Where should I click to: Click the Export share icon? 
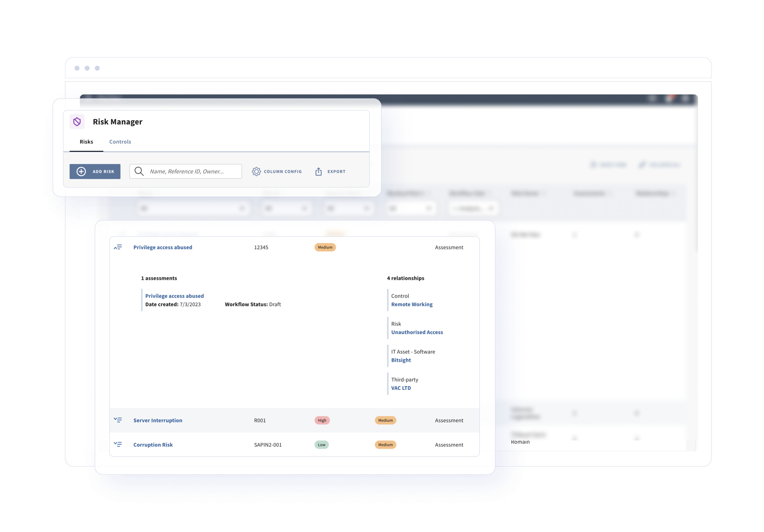(x=319, y=171)
